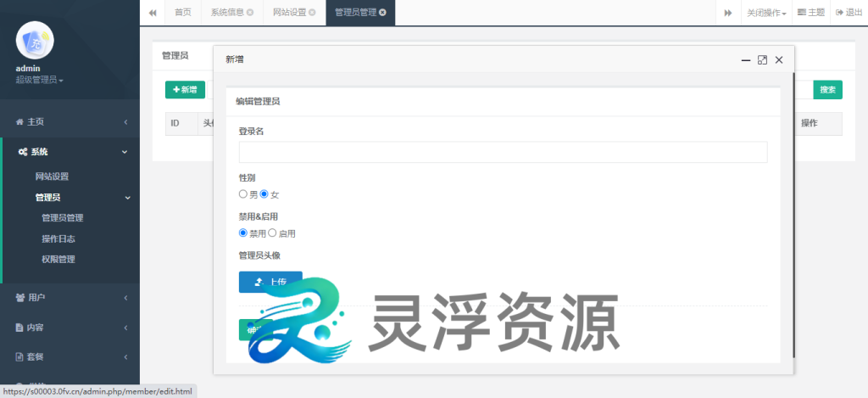Click the blue 上传 upload button

(270, 282)
